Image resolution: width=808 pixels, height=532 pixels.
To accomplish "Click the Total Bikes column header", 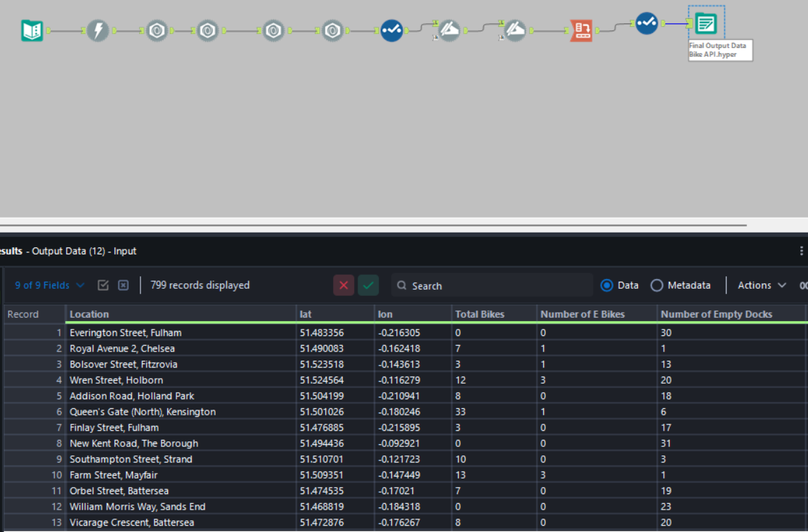I will pos(494,314).
